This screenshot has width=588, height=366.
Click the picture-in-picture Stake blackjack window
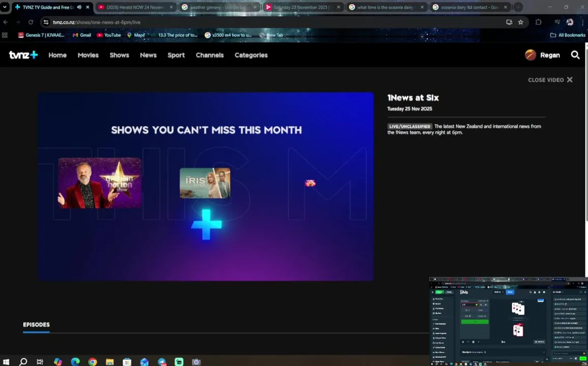coord(509,321)
